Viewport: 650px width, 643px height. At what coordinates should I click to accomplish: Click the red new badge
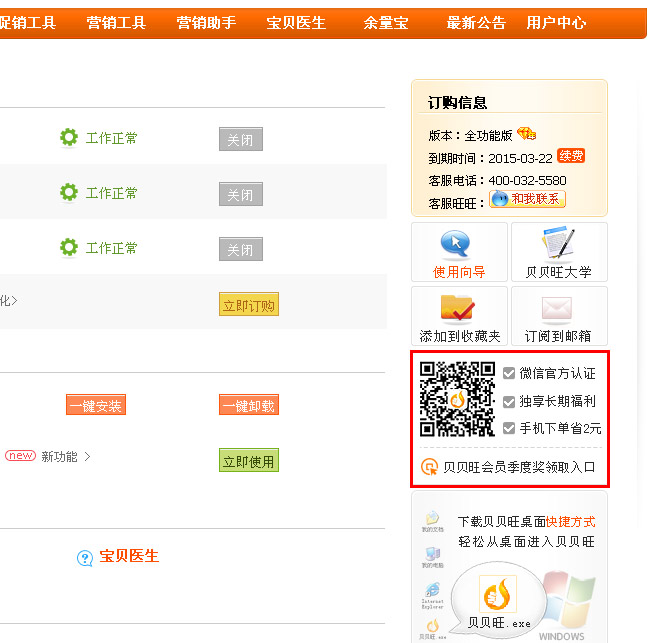[20, 456]
